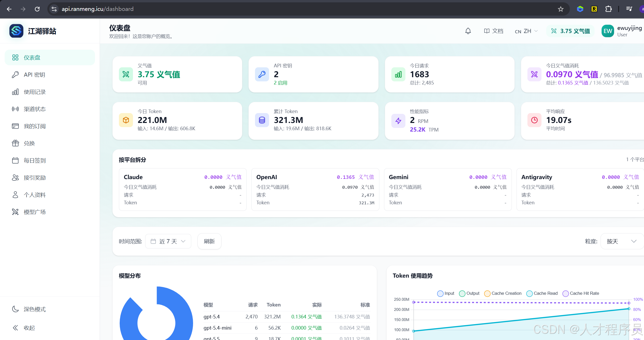The width and height of the screenshot is (644, 340).
Task: Click the Gemini platform card
Action: pyautogui.click(x=448, y=189)
